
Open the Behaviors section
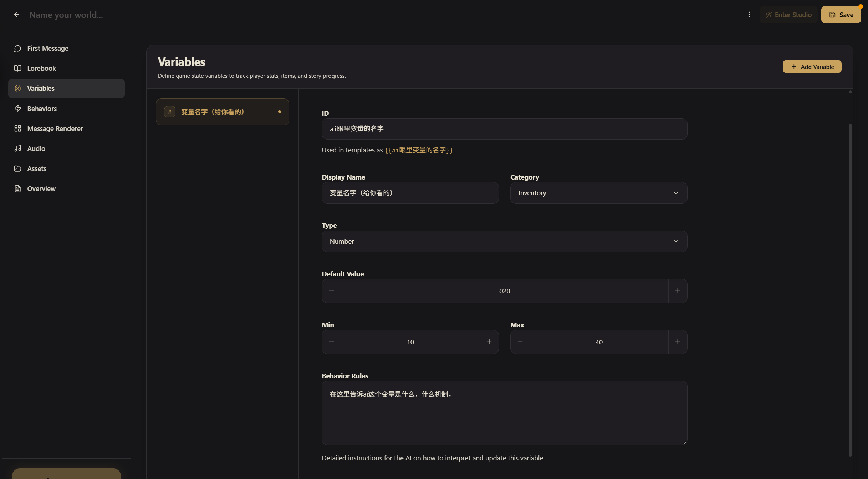pos(42,109)
